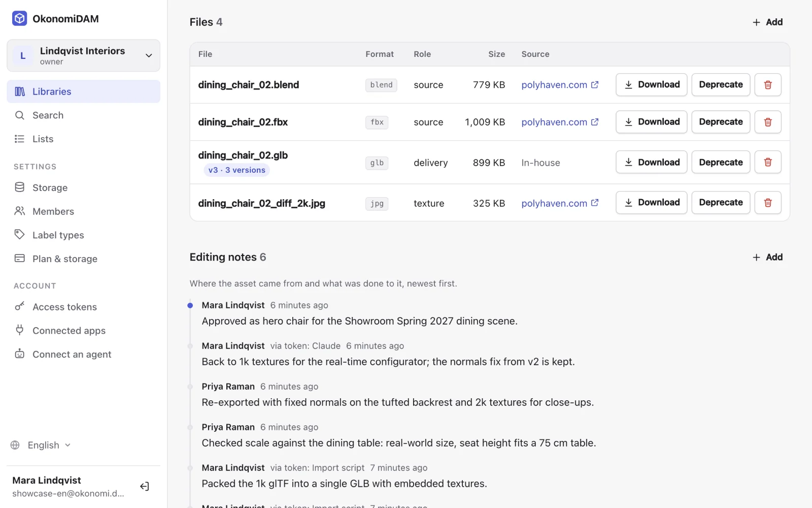Image resolution: width=812 pixels, height=508 pixels.
Task: Open polyhaven.com source for dining_chair_02_diff_2k.jpg
Action: pos(560,203)
